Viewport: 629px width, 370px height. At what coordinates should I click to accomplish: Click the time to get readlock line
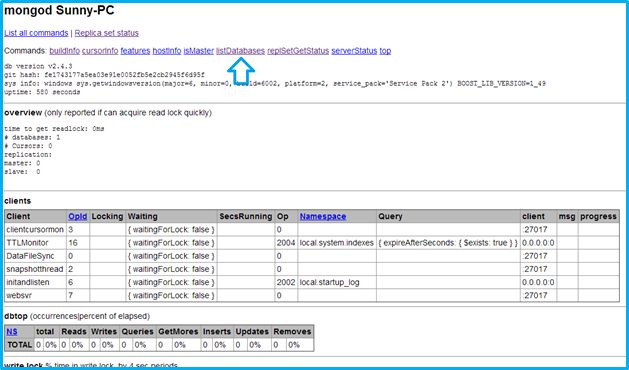tap(54, 129)
